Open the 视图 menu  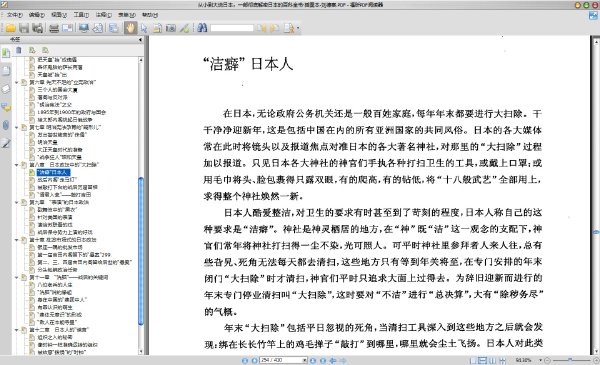(x=59, y=15)
